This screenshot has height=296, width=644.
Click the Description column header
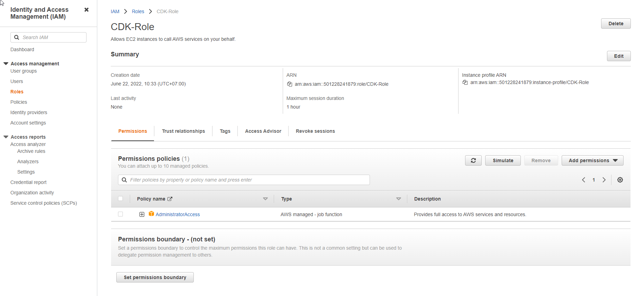tap(427, 199)
